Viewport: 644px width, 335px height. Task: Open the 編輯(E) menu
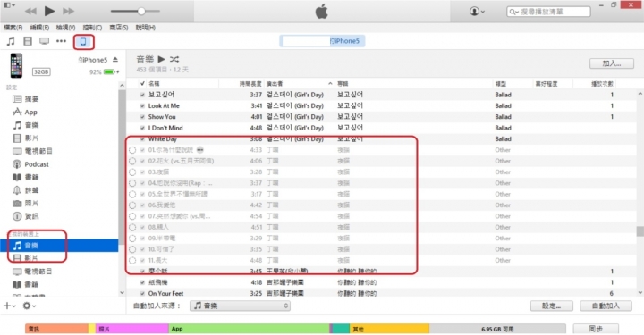pos(39,28)
